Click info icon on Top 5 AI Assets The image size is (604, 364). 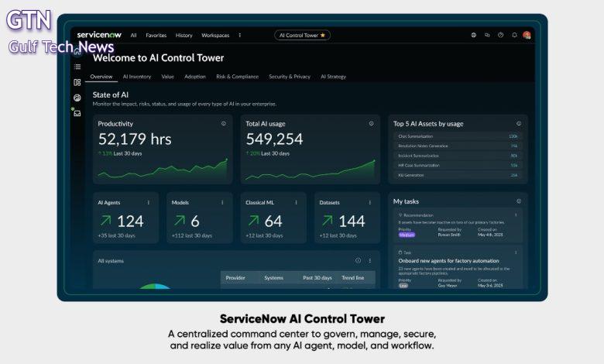[519, 123]
